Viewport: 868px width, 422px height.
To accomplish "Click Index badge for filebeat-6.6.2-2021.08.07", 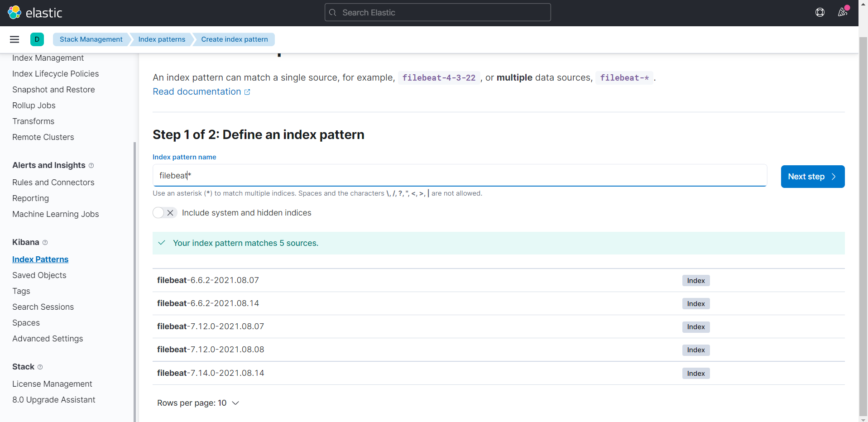I will pos(696,281).
